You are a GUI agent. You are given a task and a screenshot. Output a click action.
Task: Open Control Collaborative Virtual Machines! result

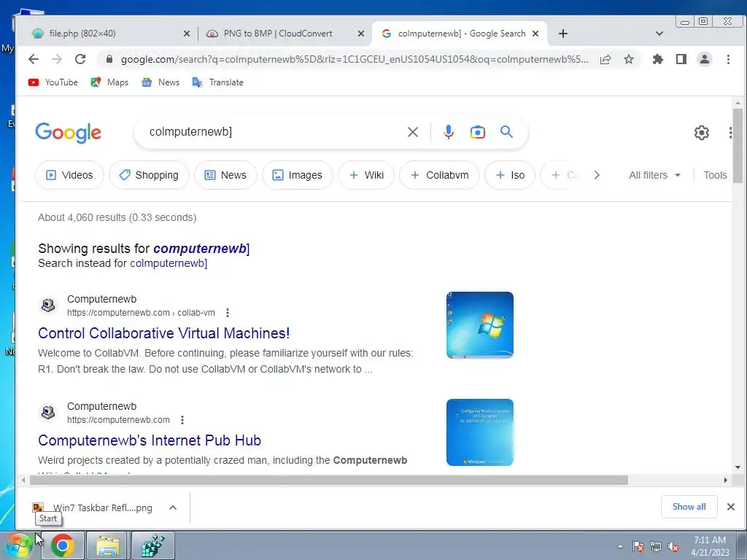click(x=164, y=333)
